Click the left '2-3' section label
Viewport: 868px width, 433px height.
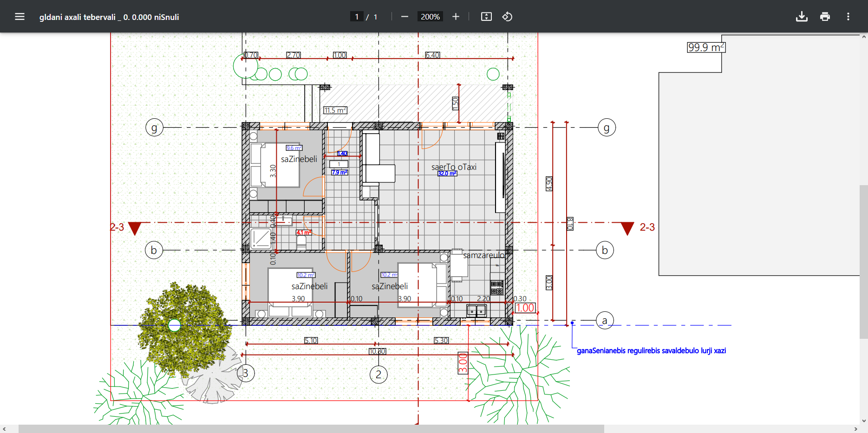pos(117,227)
